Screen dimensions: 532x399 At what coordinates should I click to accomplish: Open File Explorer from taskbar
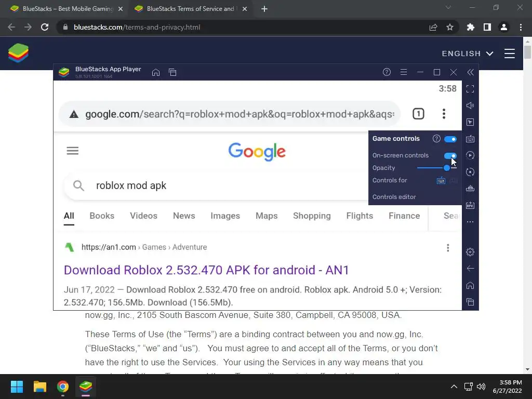(39, 387)
